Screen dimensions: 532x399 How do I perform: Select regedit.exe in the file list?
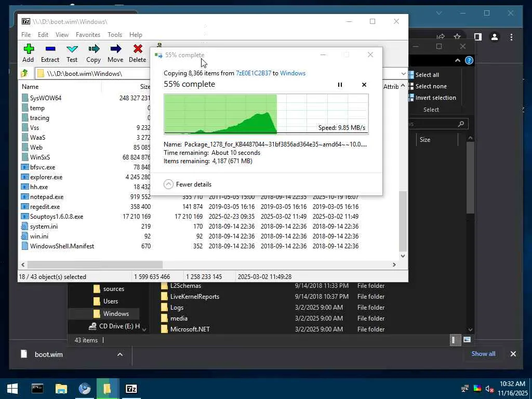point(45,206)
